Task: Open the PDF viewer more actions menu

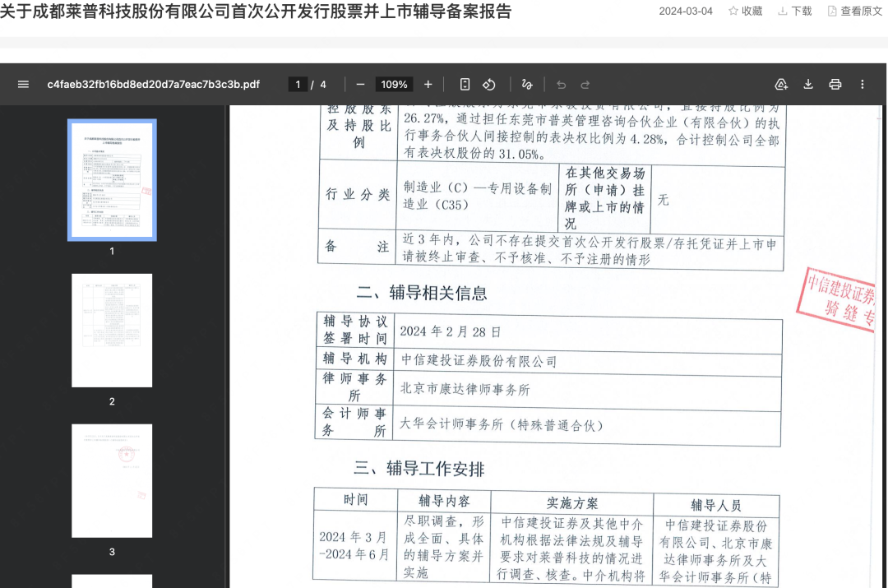Action: coord(863,85)
